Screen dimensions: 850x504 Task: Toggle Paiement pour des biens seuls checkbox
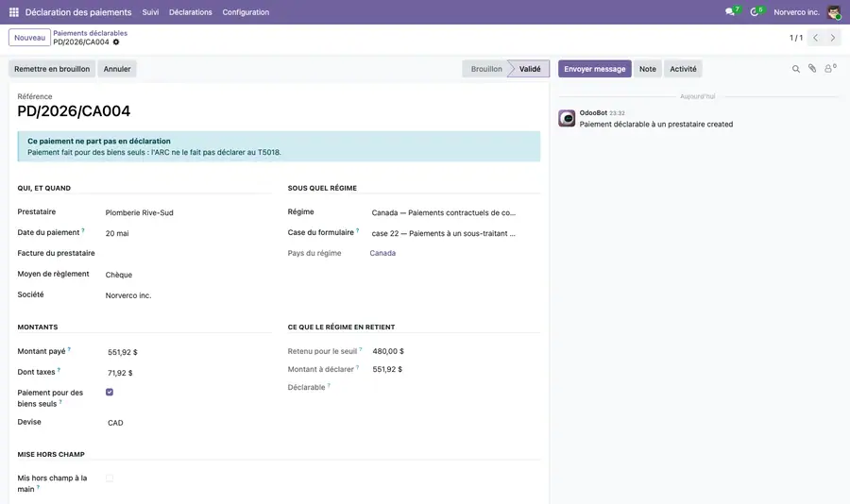tap(110, 392)
